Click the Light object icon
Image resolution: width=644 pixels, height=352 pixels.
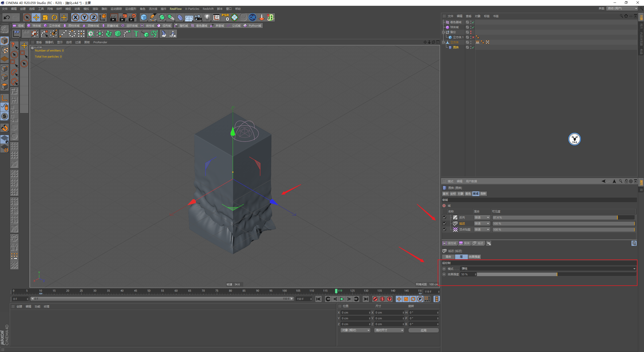coord(207,17)
